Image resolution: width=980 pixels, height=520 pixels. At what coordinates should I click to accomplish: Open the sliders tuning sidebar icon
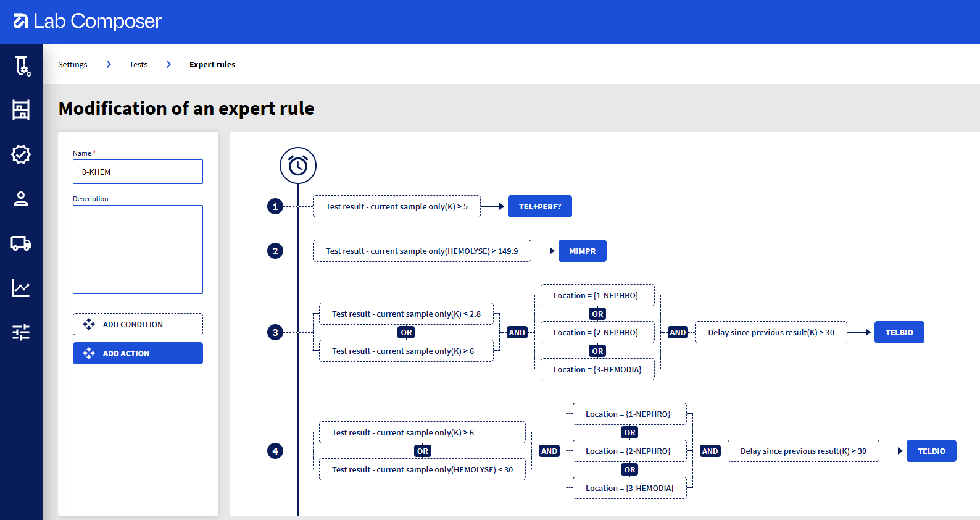coord(21,332)
